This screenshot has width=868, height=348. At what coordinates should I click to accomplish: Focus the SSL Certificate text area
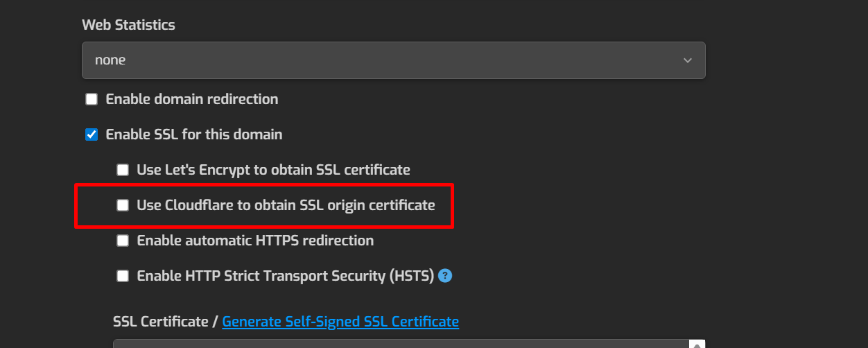point(402,344)
